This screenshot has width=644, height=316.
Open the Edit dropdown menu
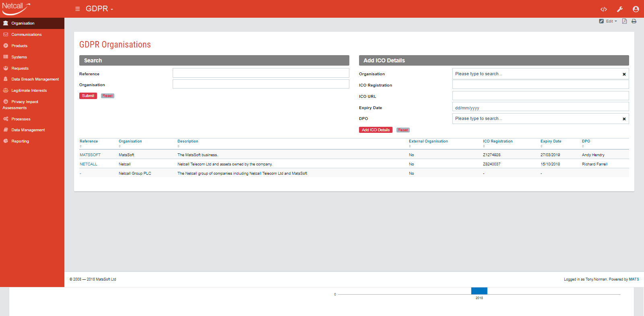608,21
